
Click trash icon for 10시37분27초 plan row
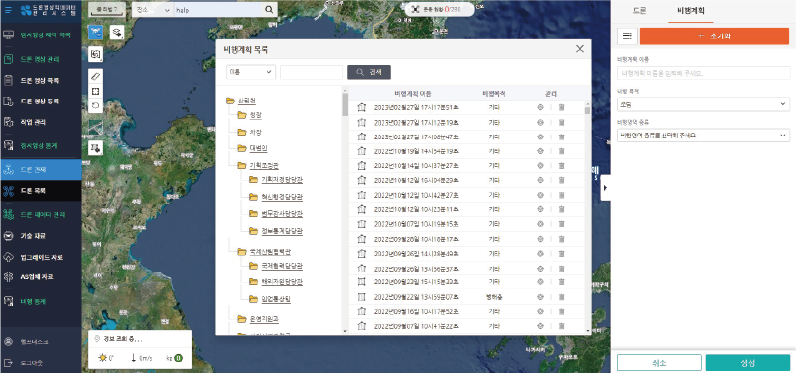pyautogui.click(x=561, y=166)
